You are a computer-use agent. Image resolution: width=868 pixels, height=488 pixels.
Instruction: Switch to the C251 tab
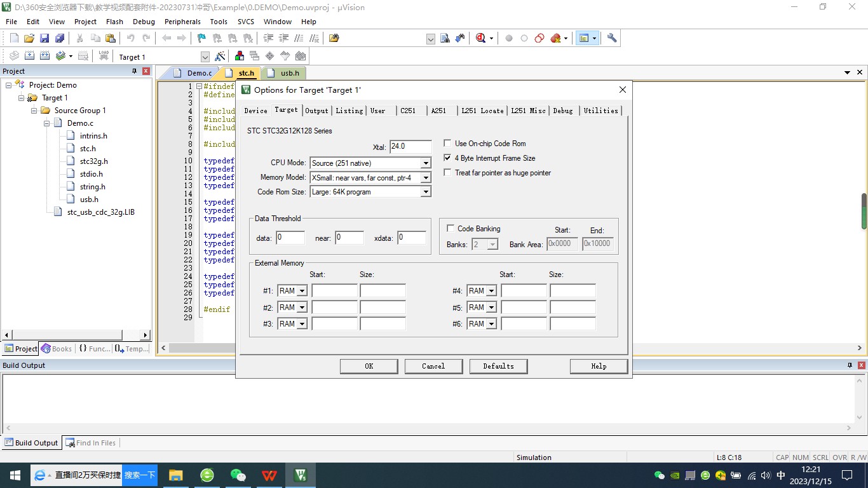(x=408, y=111)
